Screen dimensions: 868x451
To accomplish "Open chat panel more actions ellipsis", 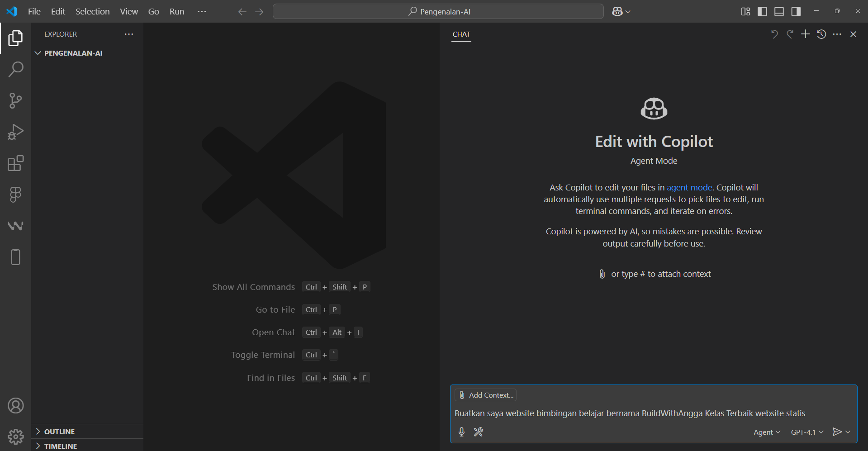I will tap(837, 34).
